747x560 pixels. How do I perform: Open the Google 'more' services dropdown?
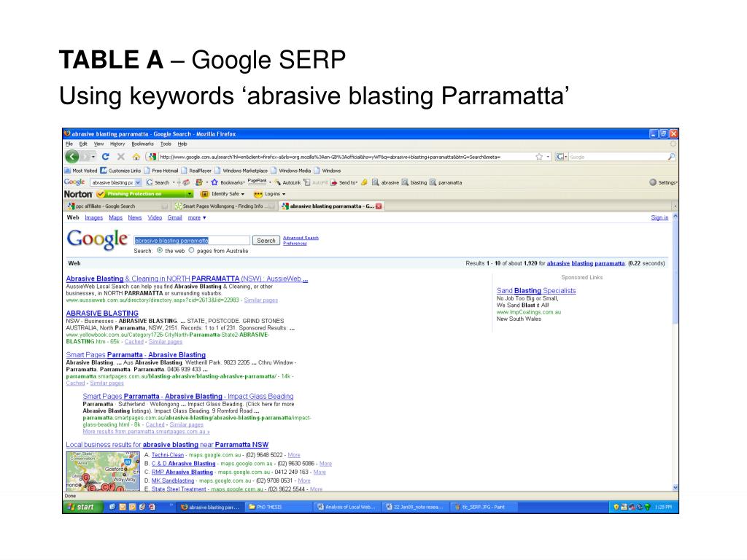(197, 217)
